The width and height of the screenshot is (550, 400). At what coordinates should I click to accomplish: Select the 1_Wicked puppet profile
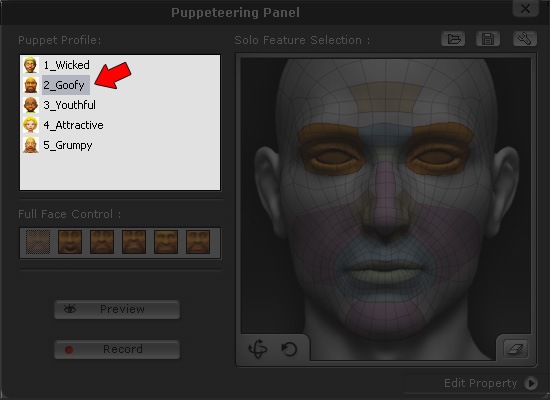click(x=66, y=65)
